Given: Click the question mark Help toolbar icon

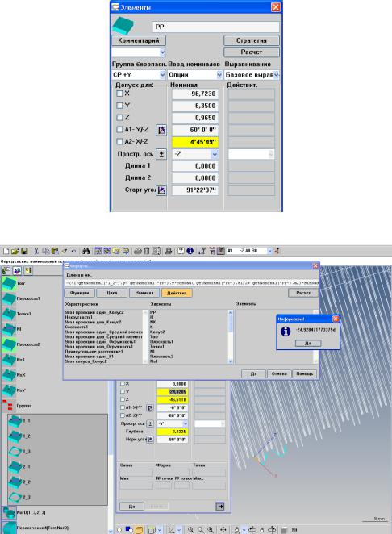Looking at the screenshot, I should (x=181, y=251).
